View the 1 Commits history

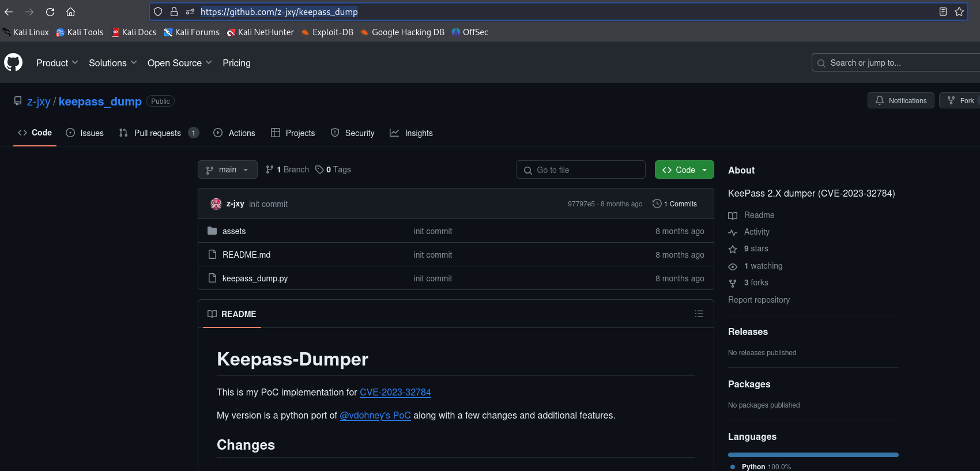pos(674,204)
